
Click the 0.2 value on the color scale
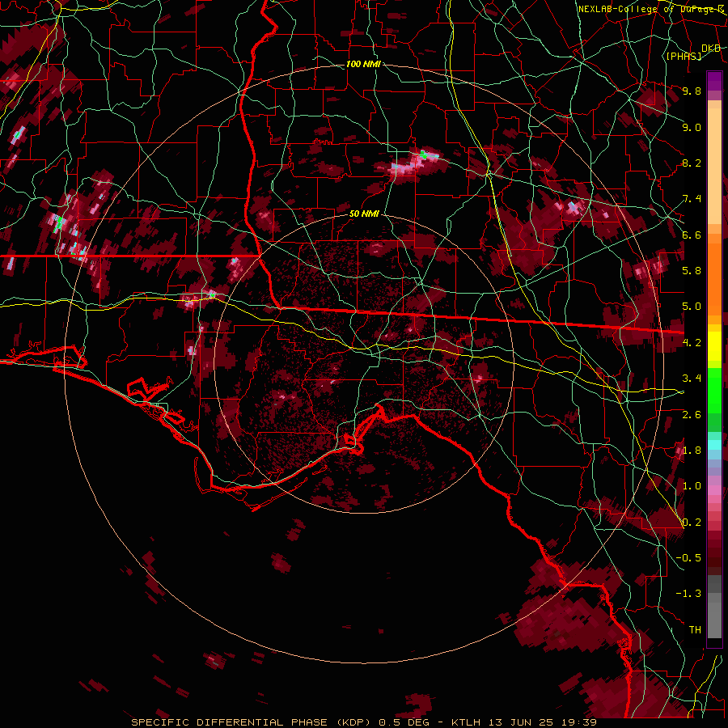tap(692, 523)
